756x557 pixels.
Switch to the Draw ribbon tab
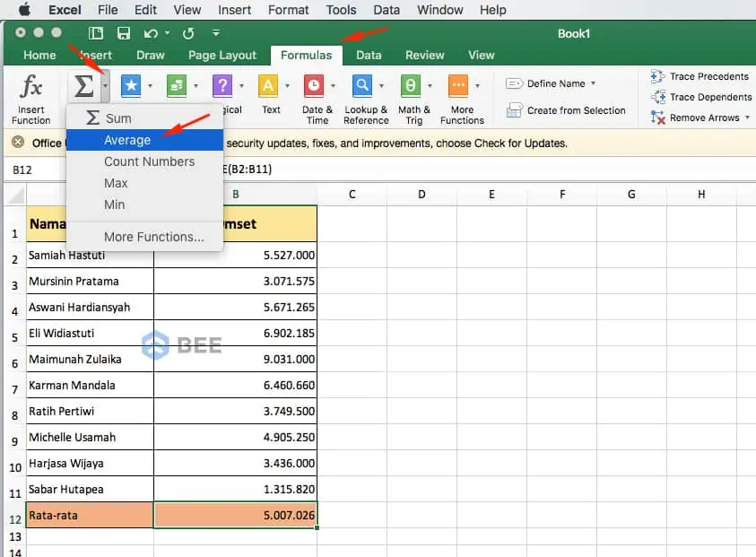pyautogui.click(x=151, y=55)
